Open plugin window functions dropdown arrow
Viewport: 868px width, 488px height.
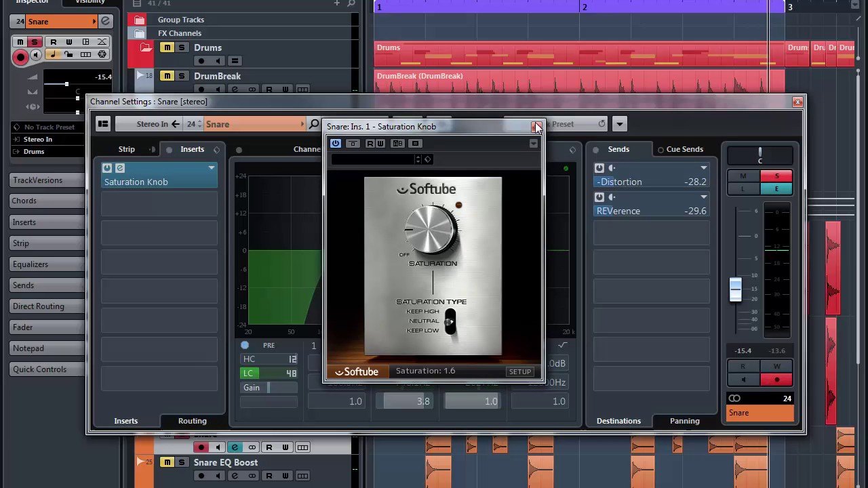(534, 144)
